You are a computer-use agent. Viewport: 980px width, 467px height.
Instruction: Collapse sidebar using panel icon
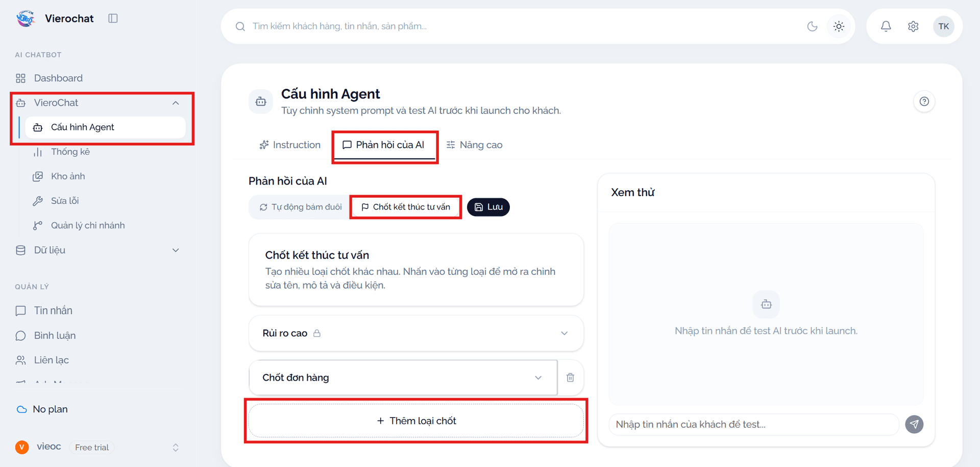click(x=113, y=18)
